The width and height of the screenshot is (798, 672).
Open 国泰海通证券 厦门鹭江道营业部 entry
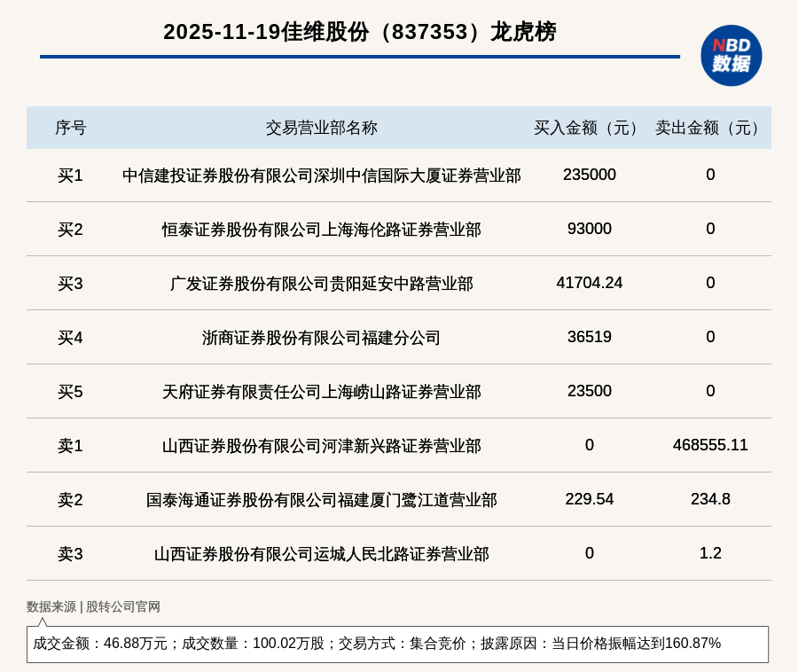point(321,500)
